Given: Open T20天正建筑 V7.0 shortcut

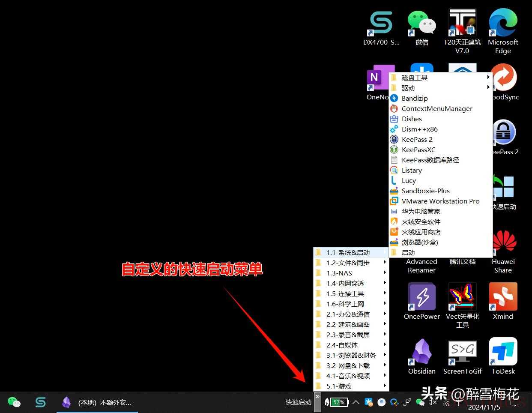Looking at the screenshot, I should [462, 31].
